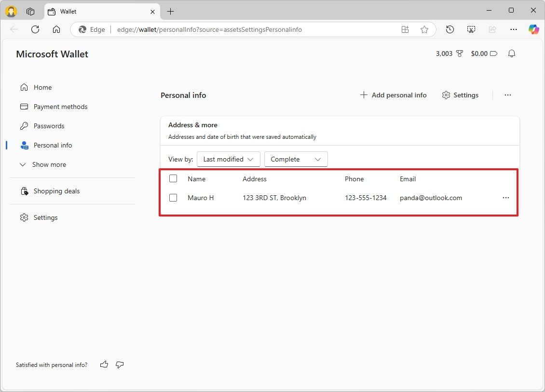Check the select-all checkbox in header

coord(173,178)
